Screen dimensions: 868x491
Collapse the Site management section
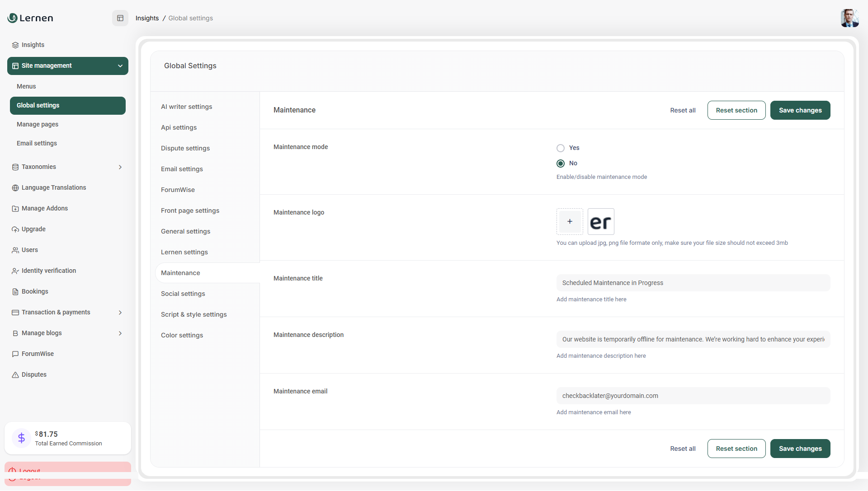point(120,66)
